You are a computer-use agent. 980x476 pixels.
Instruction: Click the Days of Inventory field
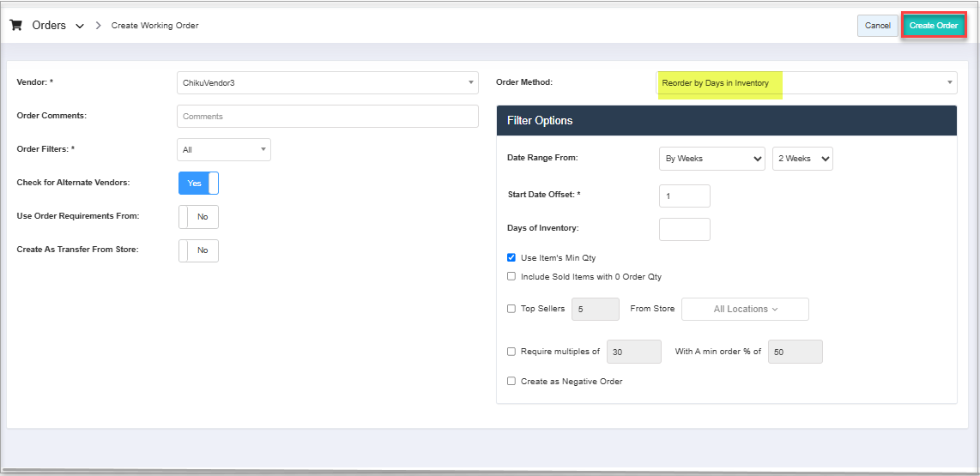tap(684, 229)
